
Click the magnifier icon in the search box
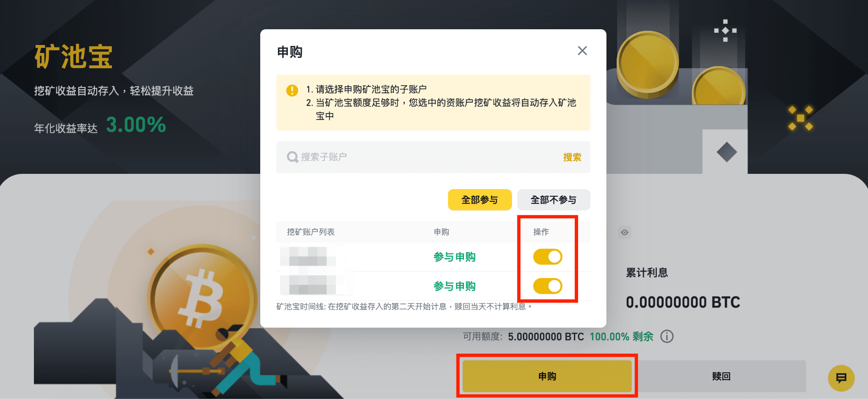click(292, 157)
